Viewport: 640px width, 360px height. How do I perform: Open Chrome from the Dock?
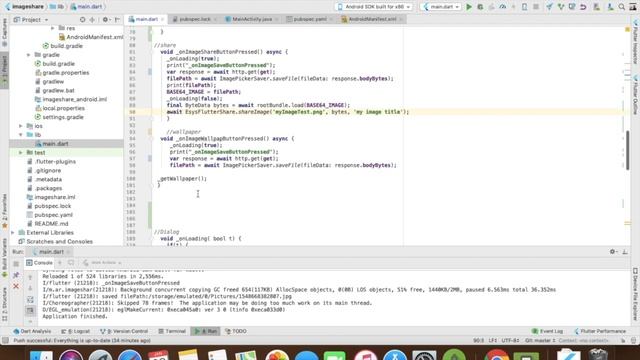pyautogui.click(x=497, y=356)
